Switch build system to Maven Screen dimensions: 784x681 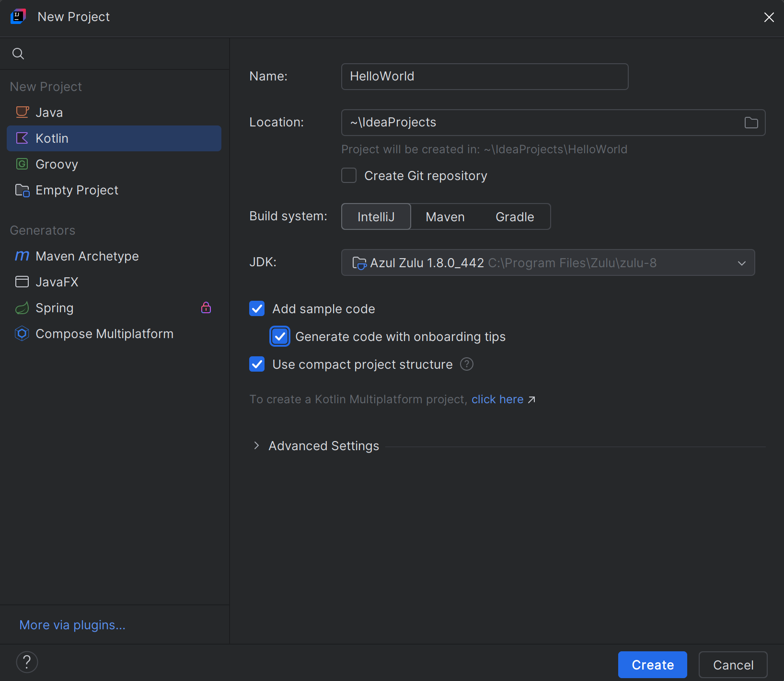click(445, 216)
